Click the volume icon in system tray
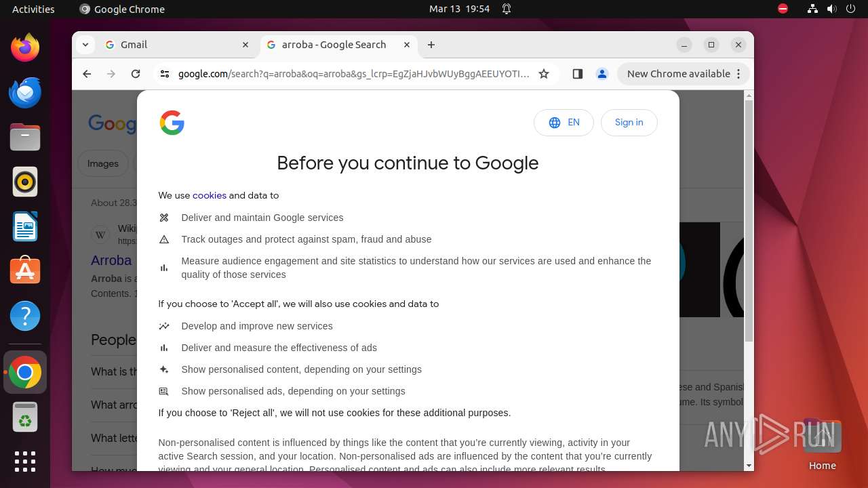This screenshot has width=868, height=488. coord(832,9)
